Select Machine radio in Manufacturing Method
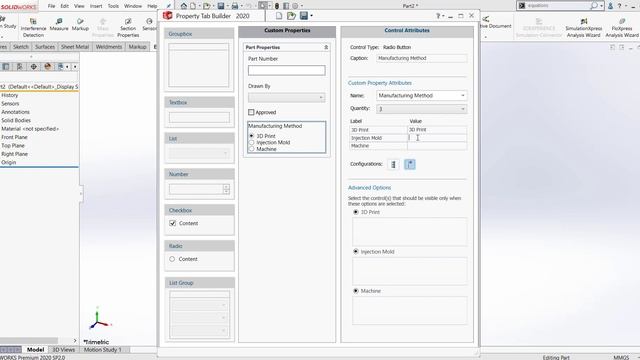 click(251, 149)
